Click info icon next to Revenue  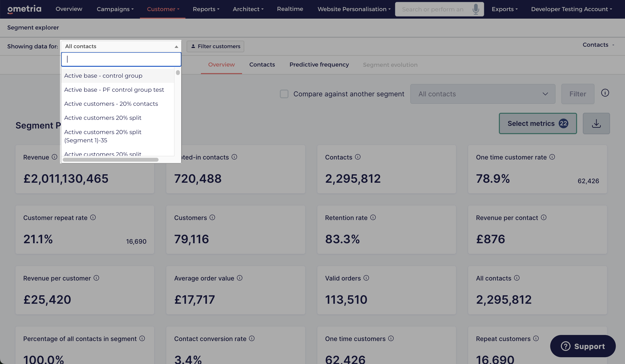[54, 157]
